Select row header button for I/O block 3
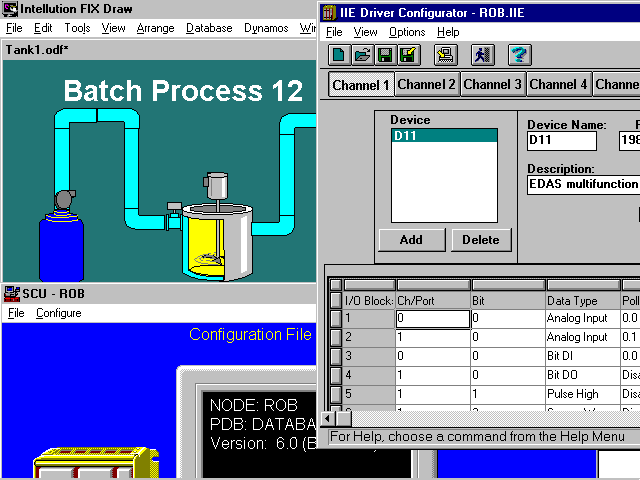This screenshot has height=480, width=640. click(336, 356)
